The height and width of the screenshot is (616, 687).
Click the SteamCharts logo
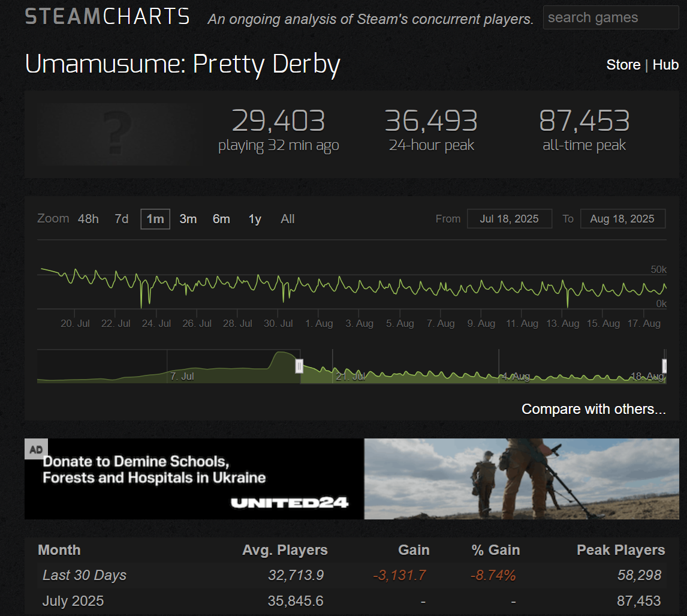107,17
